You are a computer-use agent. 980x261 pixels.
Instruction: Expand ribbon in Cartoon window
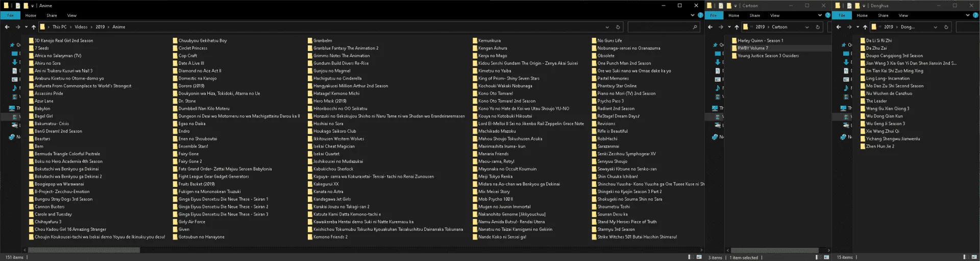point(820,15)
